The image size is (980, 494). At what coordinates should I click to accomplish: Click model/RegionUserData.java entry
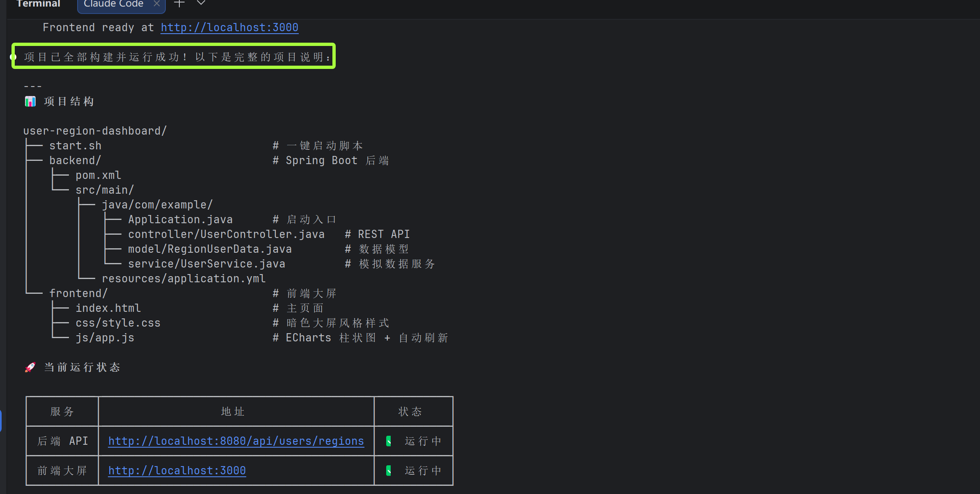click(210, 249)
